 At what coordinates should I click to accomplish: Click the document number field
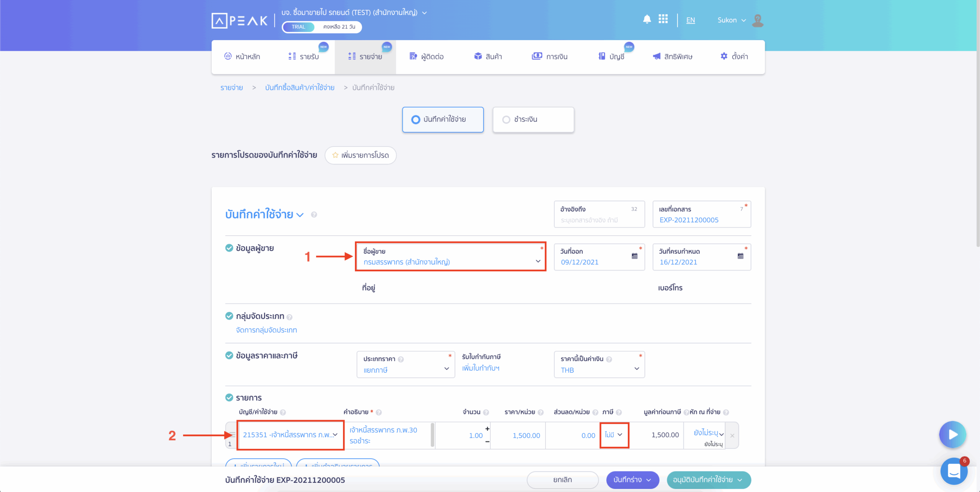pos(702,214)
